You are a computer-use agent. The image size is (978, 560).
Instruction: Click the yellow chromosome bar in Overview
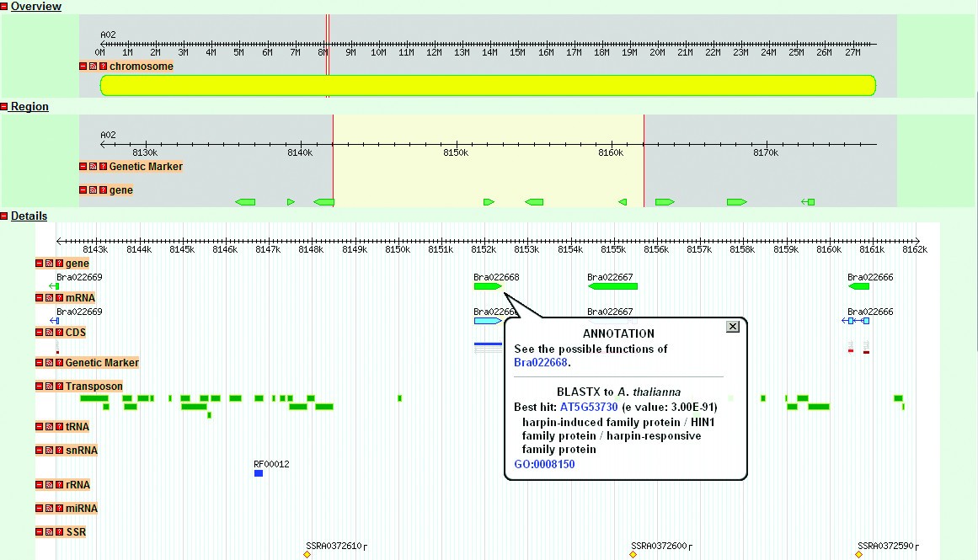[488, 85]
